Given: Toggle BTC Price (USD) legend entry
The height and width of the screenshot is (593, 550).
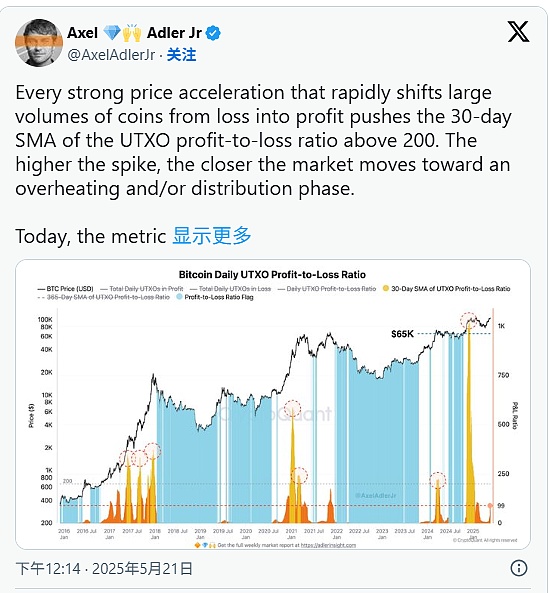Looking at the screenshot, I should (x=65, y=289).
